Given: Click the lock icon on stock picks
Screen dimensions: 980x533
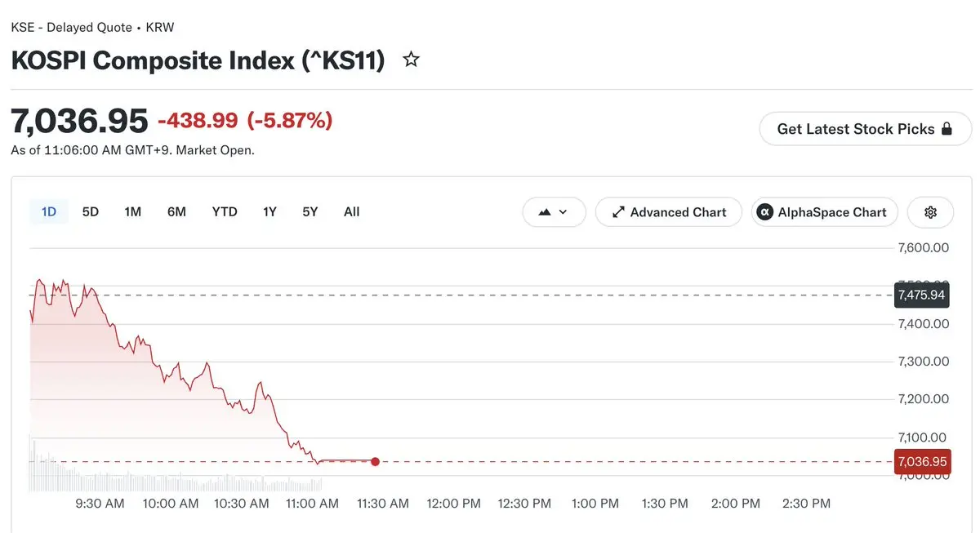Looking at the screenshot, I should click(947, 129).
